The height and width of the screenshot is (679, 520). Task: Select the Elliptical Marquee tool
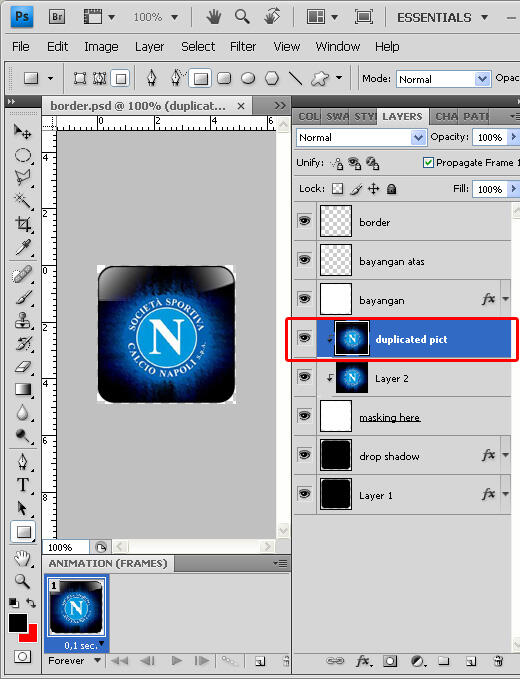click(x=23, y=155)
